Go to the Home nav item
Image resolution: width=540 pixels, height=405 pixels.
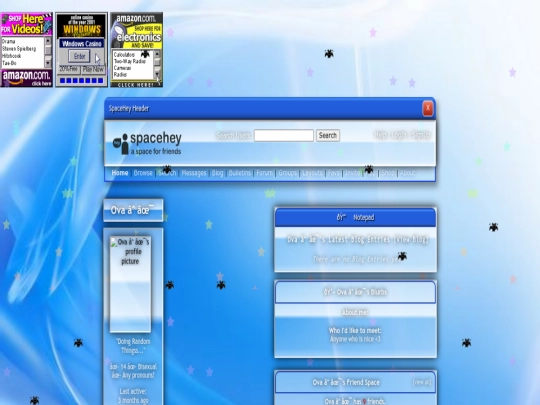tap(120, 173)
